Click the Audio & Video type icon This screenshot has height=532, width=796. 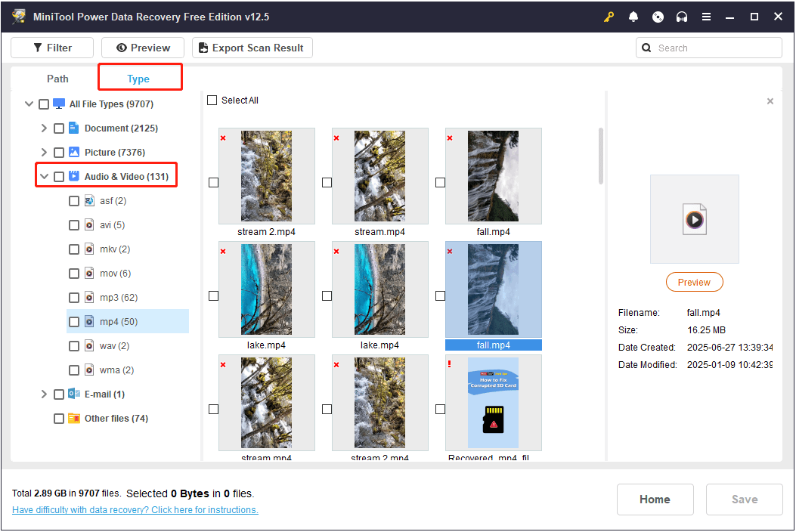pos(74,176)
